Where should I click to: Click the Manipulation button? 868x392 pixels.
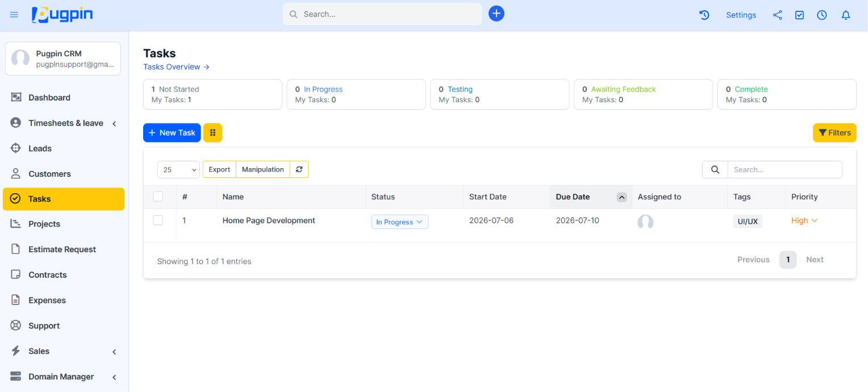[x=263, y=169]
